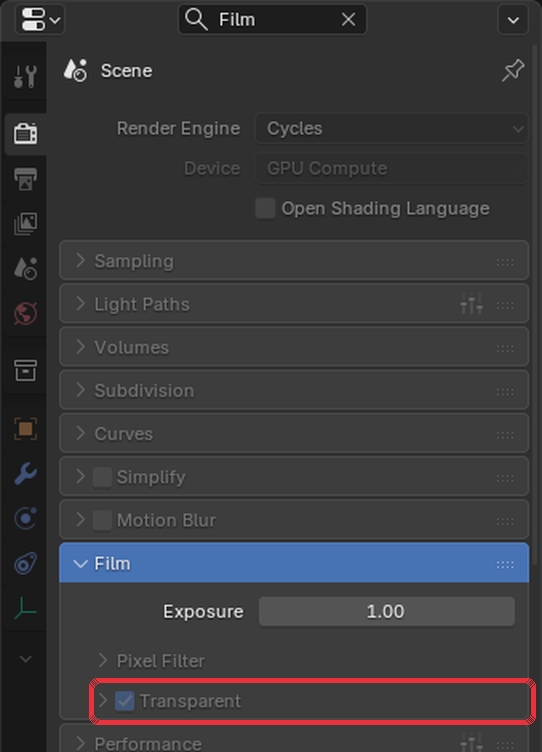Image resolution: width=542 pixels, height=752 pixels.
Task: Open the World properties tab
Action: point(25,314)
